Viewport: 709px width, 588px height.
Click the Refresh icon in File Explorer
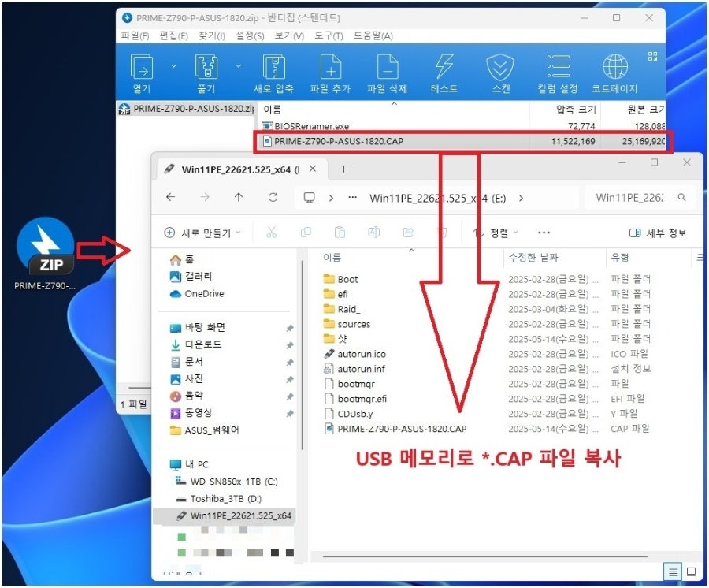[273, 197]
